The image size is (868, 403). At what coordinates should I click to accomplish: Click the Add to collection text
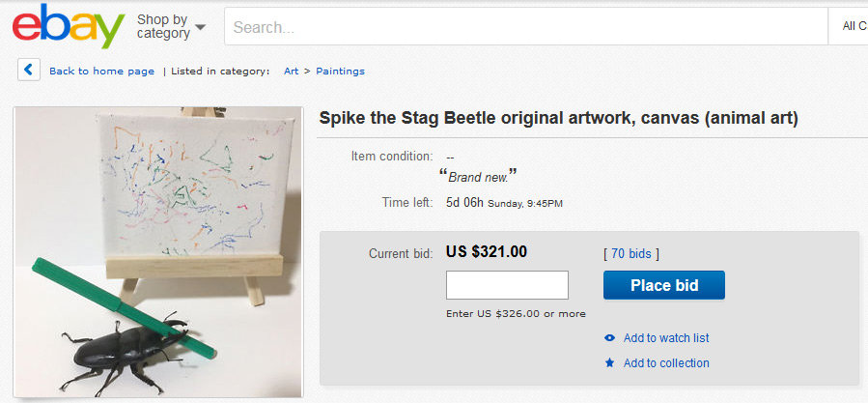pos(666,363)
